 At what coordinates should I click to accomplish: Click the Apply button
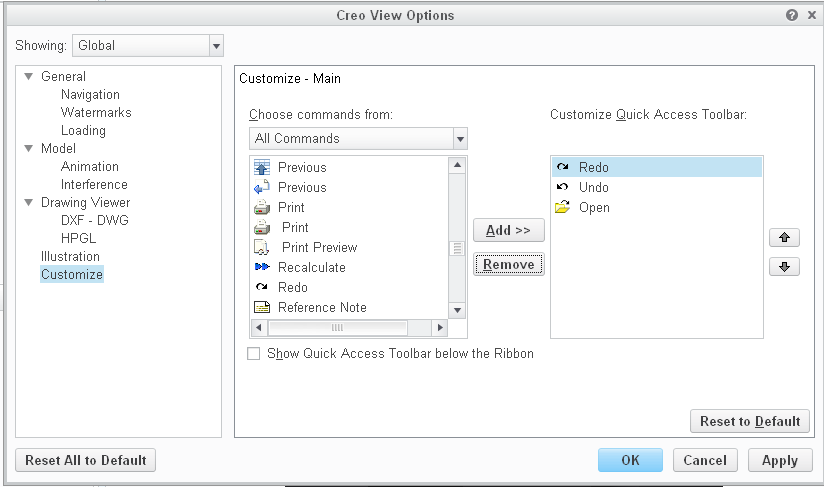click(780, 460)
